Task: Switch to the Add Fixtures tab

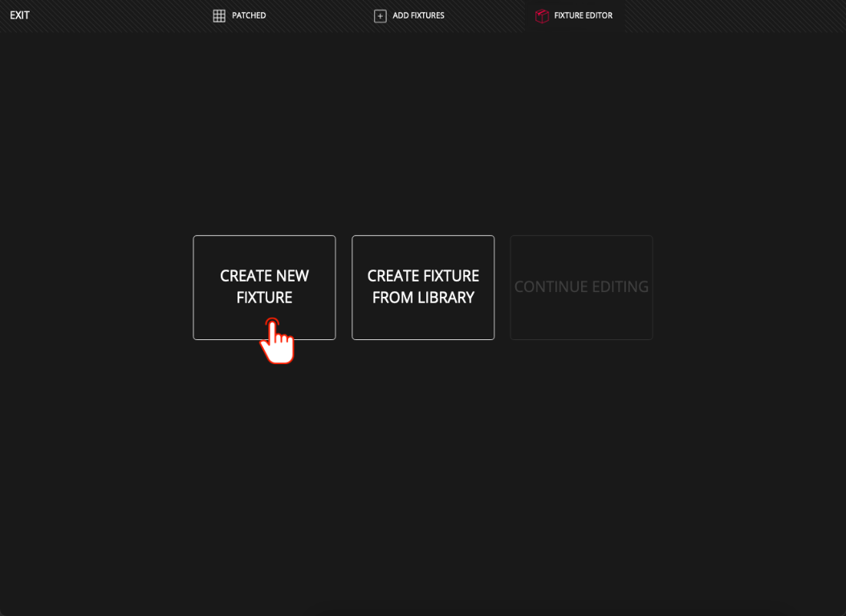Action: pos(409,15)
